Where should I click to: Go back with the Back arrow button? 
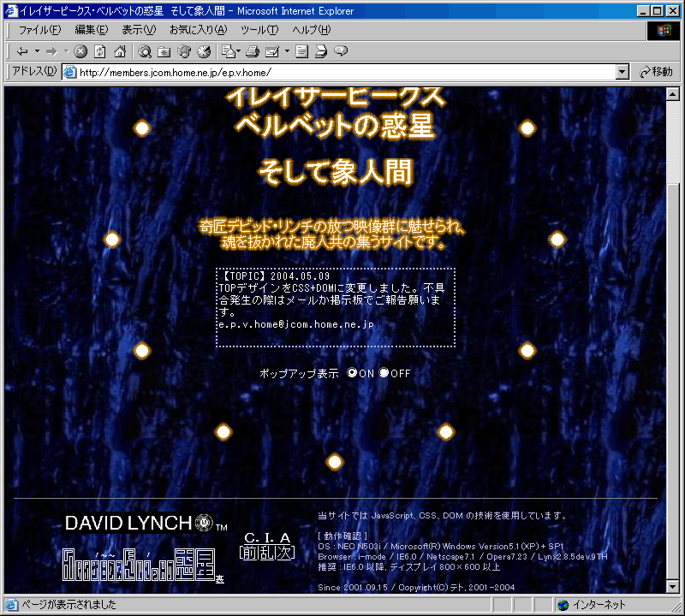click(22, 51)
